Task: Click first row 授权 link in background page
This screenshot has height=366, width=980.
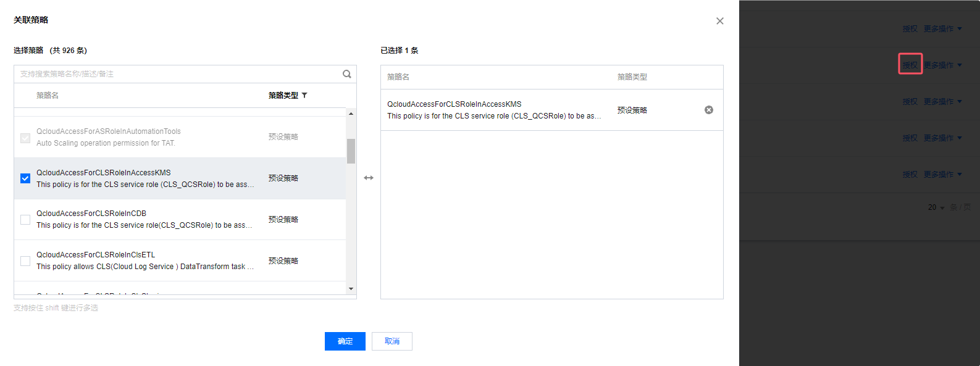Action: pos(910,28)
